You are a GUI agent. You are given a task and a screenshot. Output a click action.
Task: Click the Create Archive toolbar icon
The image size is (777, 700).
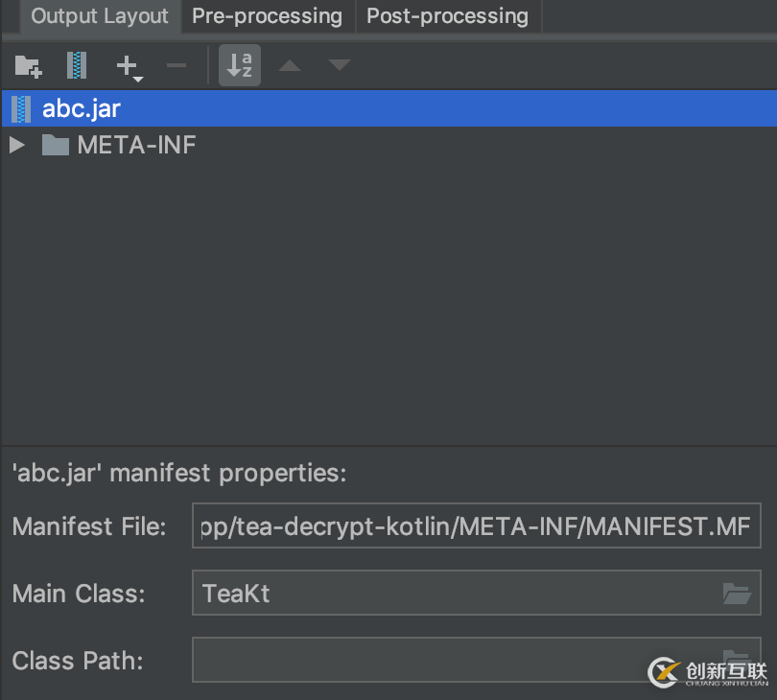coord(77,66)
